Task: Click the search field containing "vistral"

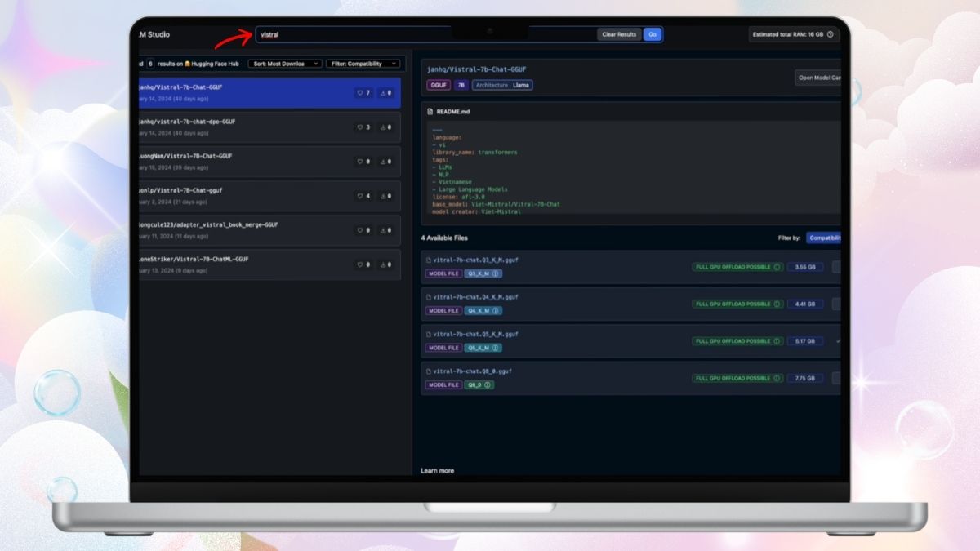Action: 427,34
